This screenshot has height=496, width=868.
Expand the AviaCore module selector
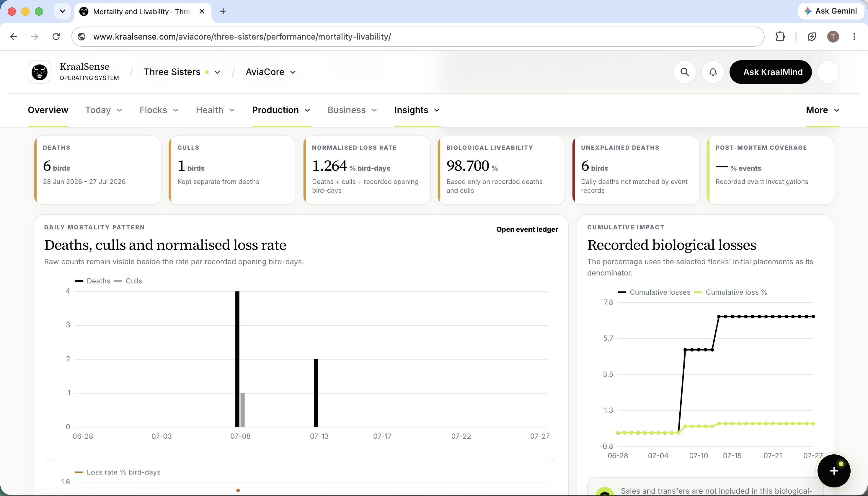coord(270,72)
